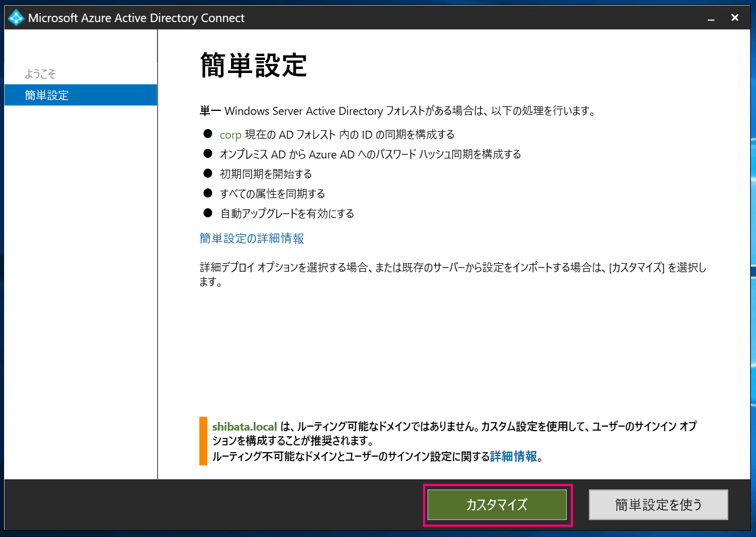Click the カスタマイズ button
This screenshot has height=537, width=756.
pos(497,504)
